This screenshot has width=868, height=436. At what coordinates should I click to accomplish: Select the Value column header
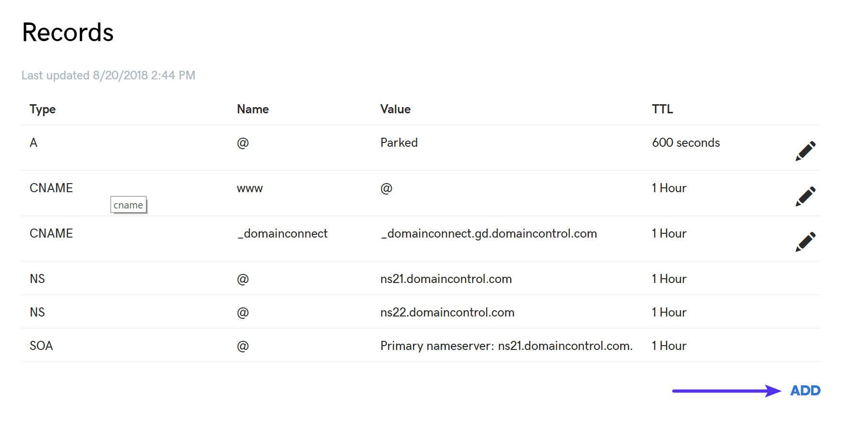[395, 109]
